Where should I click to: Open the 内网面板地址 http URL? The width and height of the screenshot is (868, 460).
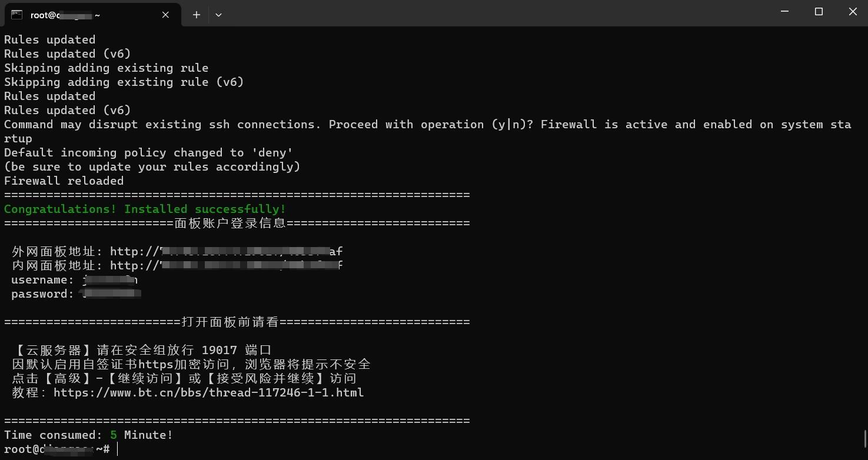pos(226,265)
